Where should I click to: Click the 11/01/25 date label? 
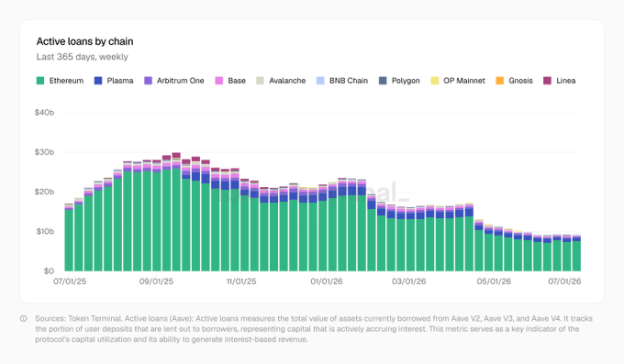241,281
